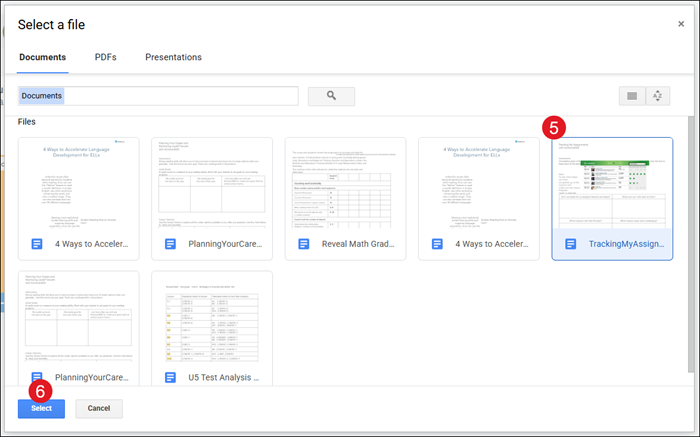Click the Docs icon beside U5 Test Analysis

click(169, 377)
